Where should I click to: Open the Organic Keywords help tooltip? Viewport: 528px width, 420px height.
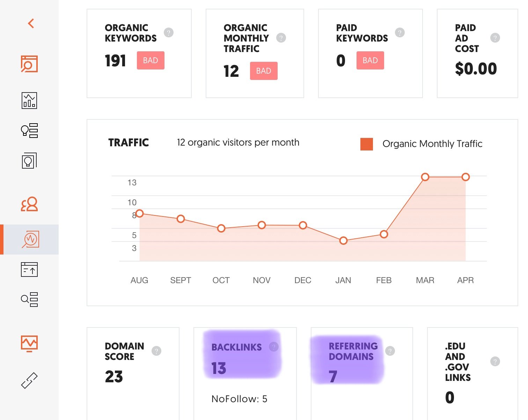coord(170,32)
